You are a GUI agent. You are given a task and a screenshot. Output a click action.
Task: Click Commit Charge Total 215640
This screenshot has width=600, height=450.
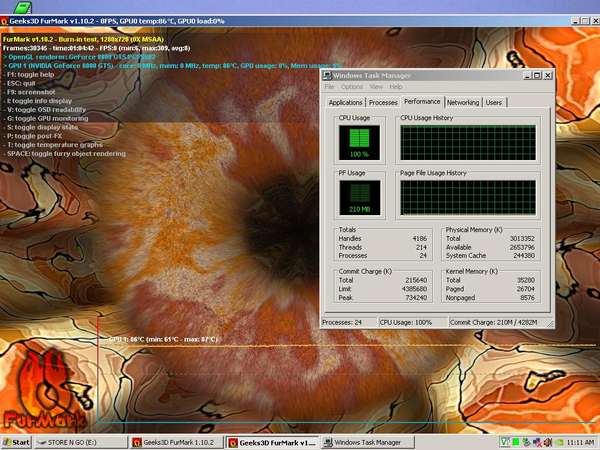click(x=416, y=280)
